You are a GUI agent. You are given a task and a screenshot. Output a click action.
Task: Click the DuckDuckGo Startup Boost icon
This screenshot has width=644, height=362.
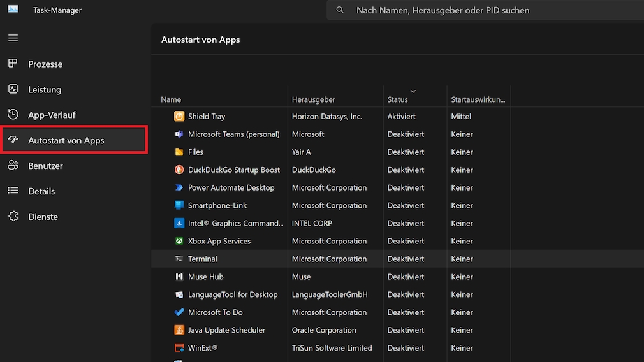179,170
